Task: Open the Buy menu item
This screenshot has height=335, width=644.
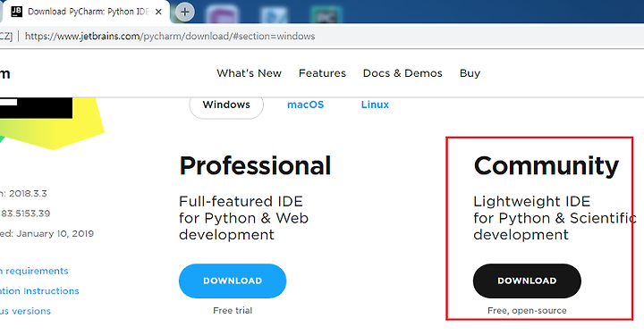Action: coord(470,73)
